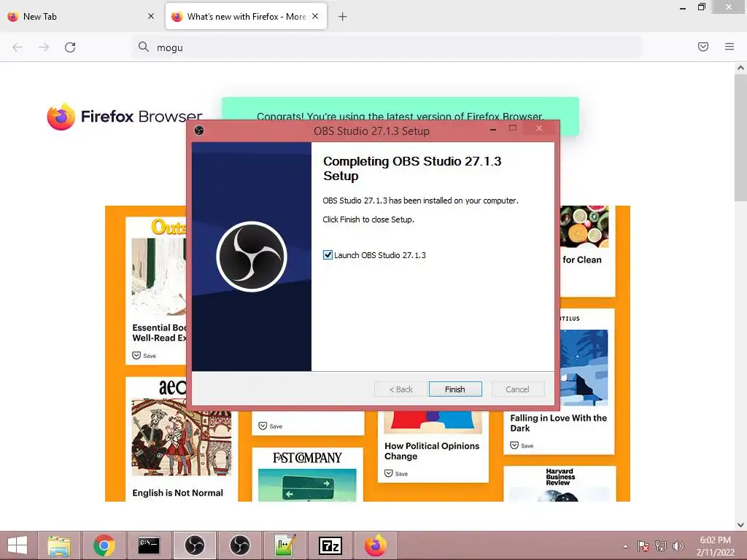Screen dimensions: 747x560
Task: Click the Fast Company card thumbnail
Action: pyautogui.click(x=307, y=485)
